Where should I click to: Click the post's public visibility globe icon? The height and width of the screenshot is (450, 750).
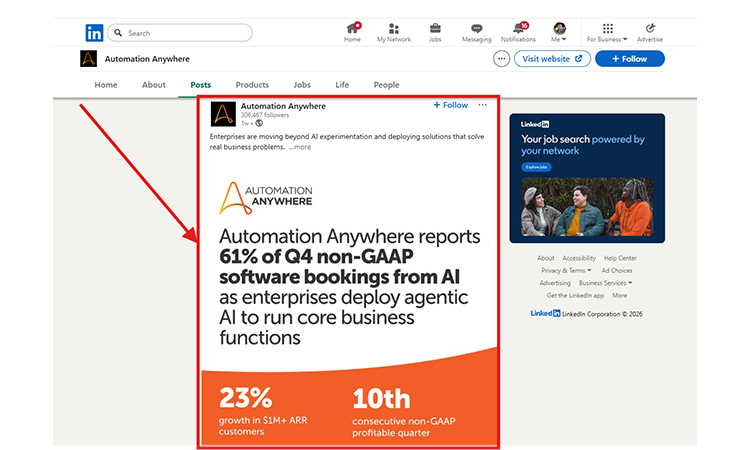point(259,123)
